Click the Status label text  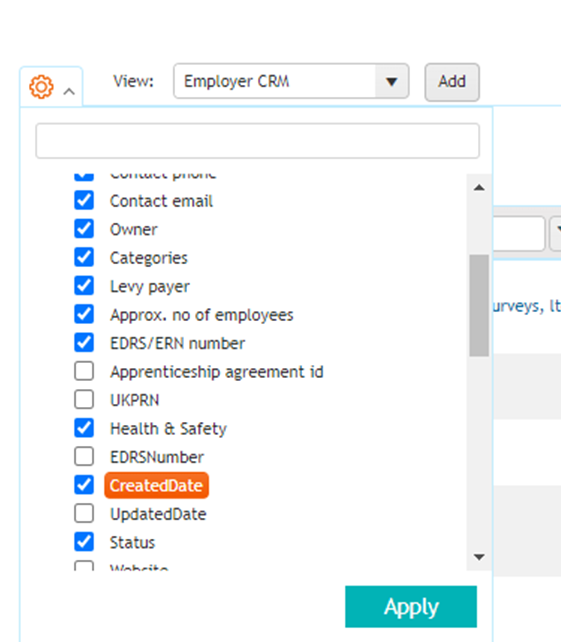tap(132, 543)
